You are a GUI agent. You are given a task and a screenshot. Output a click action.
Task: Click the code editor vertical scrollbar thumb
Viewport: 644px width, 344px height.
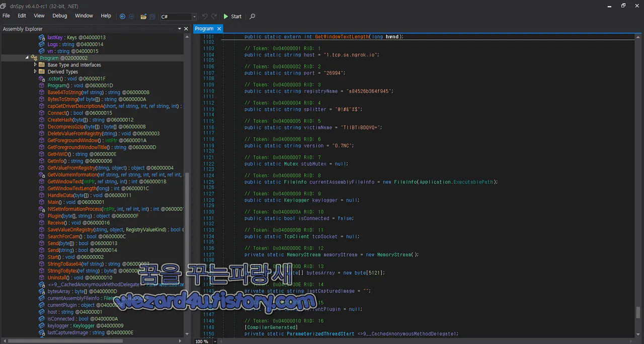point(639,312)
